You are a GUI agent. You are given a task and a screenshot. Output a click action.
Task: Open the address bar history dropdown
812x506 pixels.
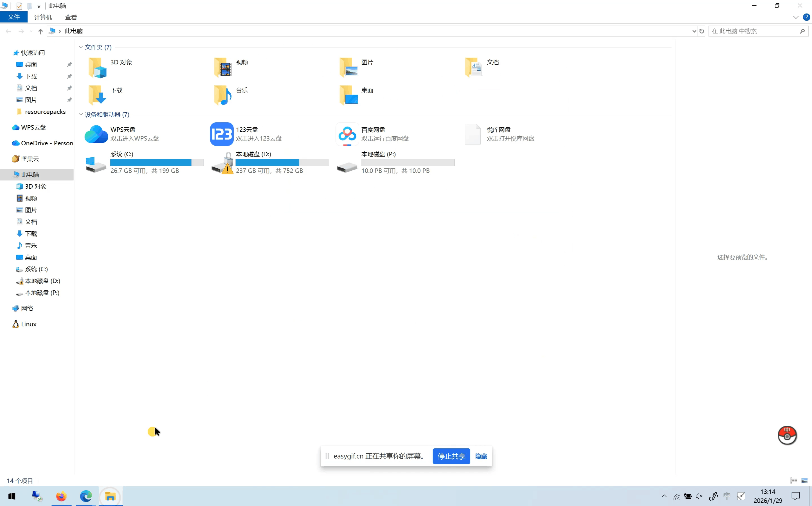pyautogui.click(x=694, y=31)
